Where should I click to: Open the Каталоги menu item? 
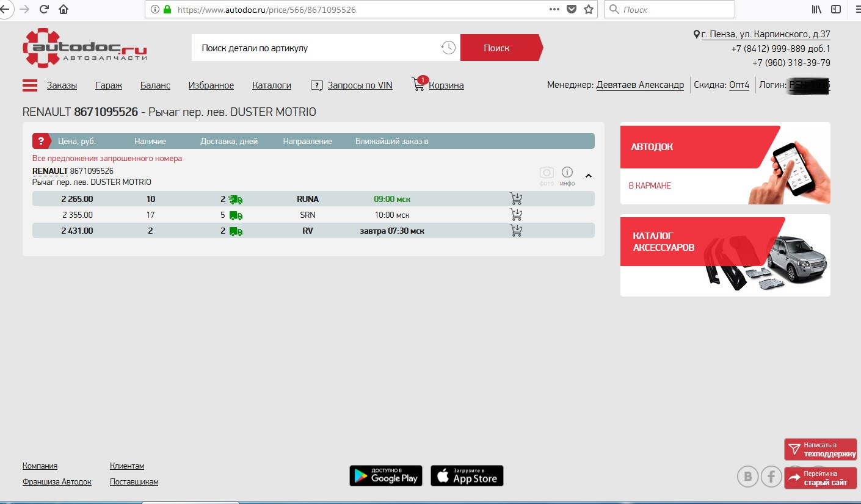tap(272, 85)
